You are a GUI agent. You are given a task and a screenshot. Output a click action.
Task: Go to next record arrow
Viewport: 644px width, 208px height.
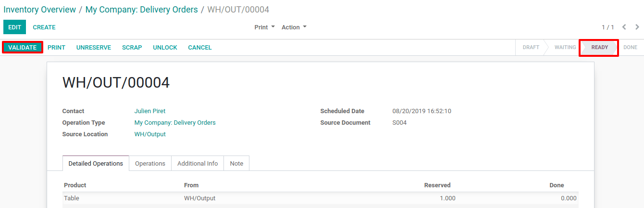[x=637, y=27]
